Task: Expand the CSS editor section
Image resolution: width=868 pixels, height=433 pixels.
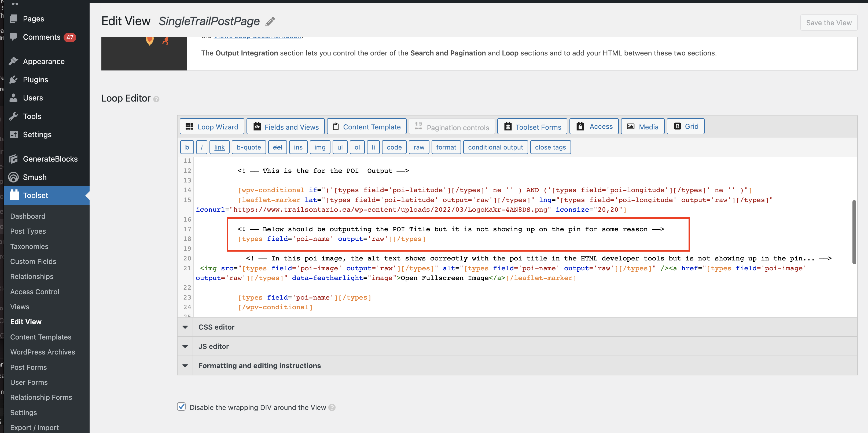Action: coord(517,327)
